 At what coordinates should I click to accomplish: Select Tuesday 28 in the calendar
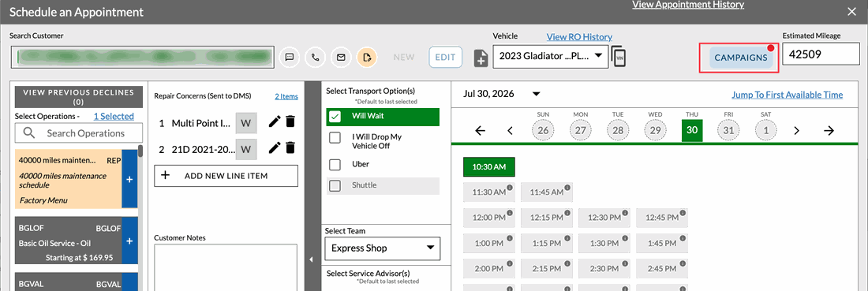[618, 131]
